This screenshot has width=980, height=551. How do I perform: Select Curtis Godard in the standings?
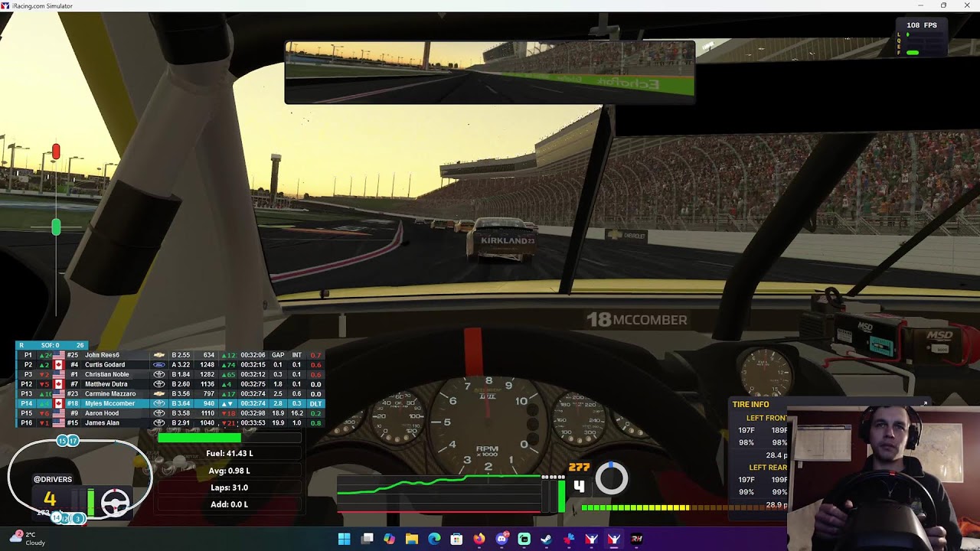click(x=170, y=365)
